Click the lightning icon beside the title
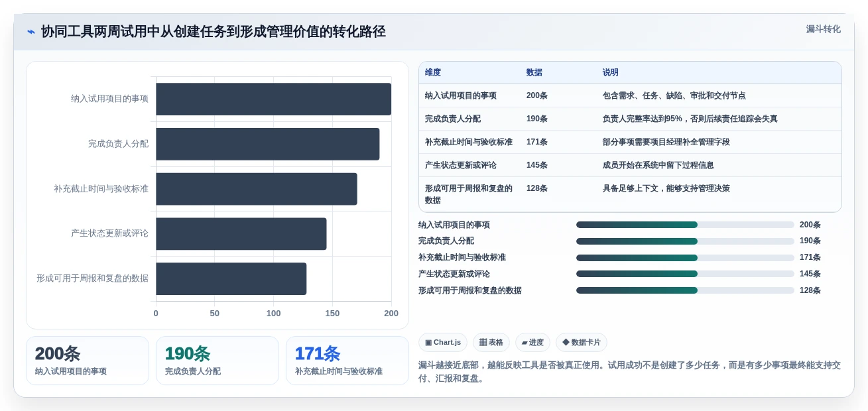Image resolution: width=868 pixels, height=411 pixels. [x=31, y=32]
